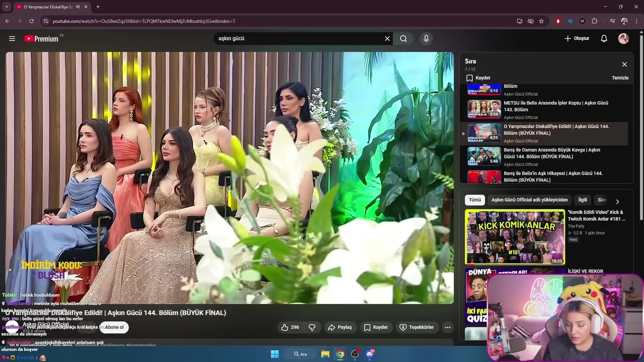Open the tab search dropdown arrow
The height and width of the screenshot is (362, 644).
[7, 7]
